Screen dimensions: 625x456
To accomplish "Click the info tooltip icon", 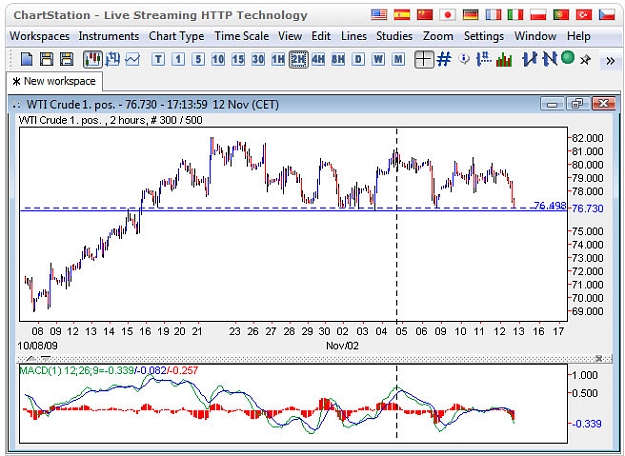I will point(464,59).
